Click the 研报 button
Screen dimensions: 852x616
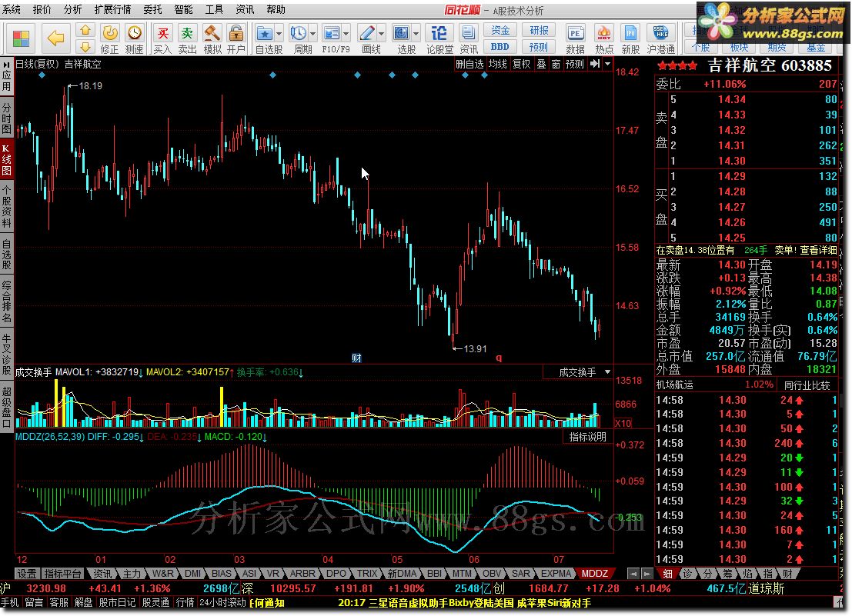539,31
